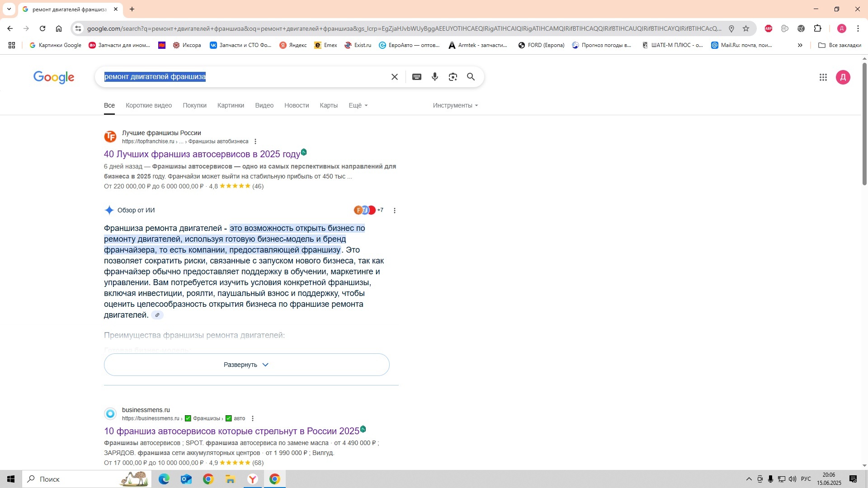Go back to the previous page
Image resolution: width=868 pixels, height=488 pixels.
10,28
